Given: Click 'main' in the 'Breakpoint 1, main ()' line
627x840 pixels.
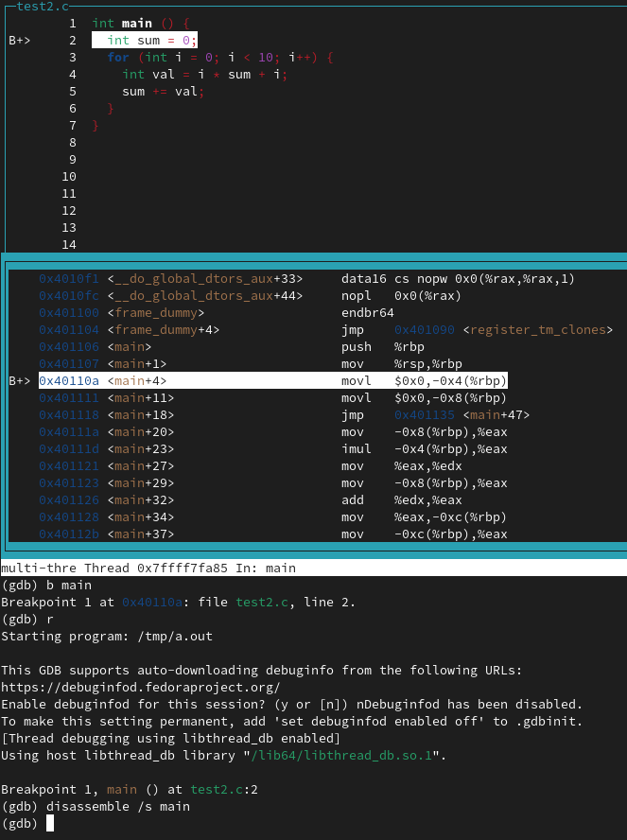Looking at the screenshot, I should pyautogui.click(x=122, y=790).
